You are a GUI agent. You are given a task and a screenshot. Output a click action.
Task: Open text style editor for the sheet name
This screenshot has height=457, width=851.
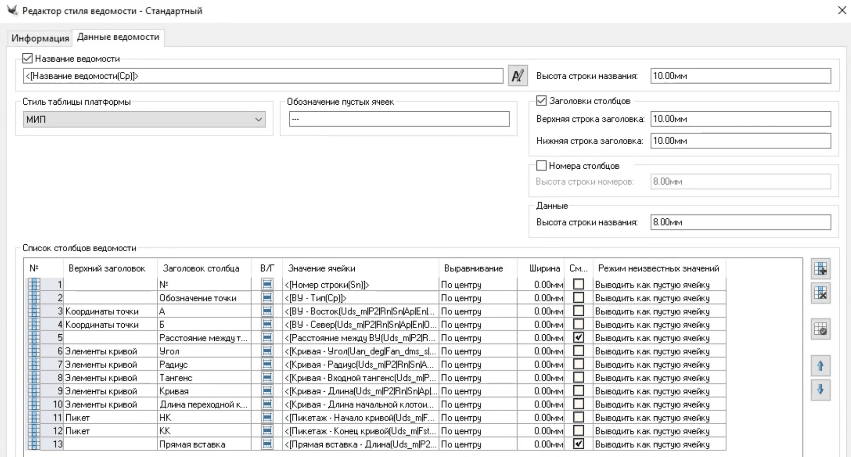pyautogui.click(x=517, y=75)
